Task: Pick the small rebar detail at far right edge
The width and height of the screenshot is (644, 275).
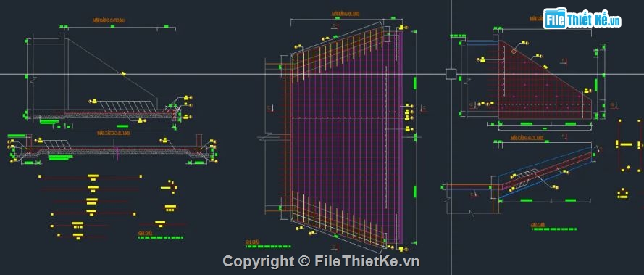Action: click(x=630, y=144)
